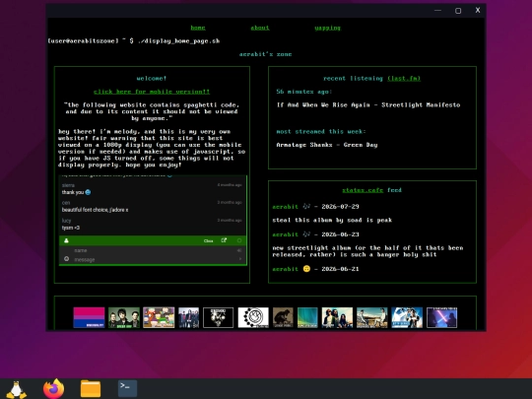Open the status.cafe feed link
The width and height of the screenshot is (532, 399).
coord(363,190)
